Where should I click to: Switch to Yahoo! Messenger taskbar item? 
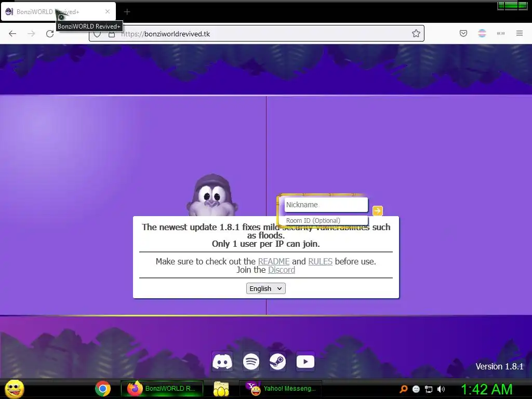[281, 389]
